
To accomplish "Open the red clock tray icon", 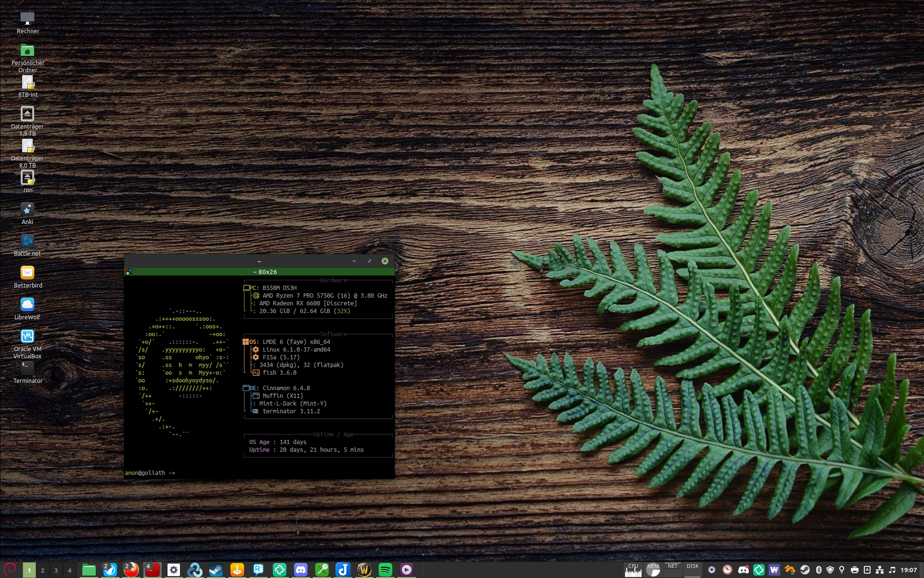I will tap(727, 570).
